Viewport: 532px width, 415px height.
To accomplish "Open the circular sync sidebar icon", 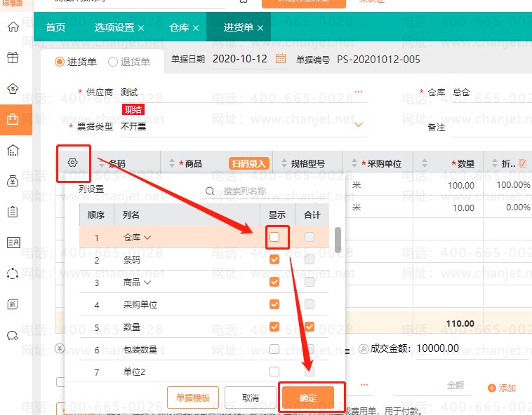I will tap(13, 273).
